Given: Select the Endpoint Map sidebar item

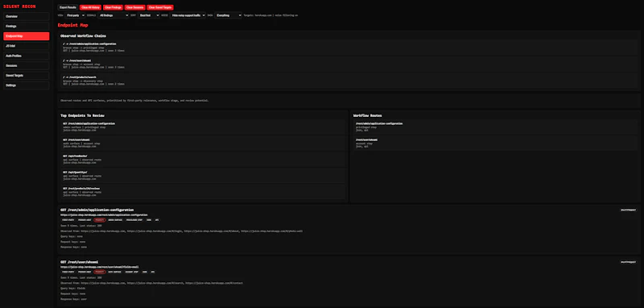Looking at the screenshot, I should 27,36.
